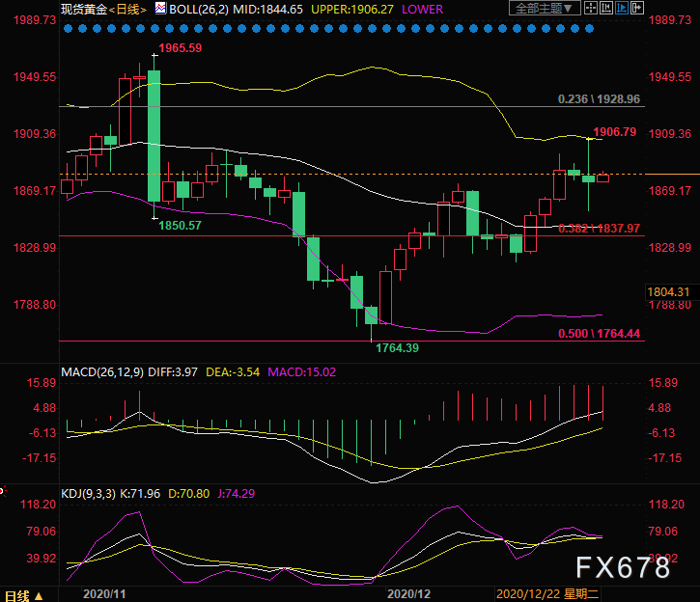The width and height of the screenshot is (700, 602).
Task: Select the interval measurement icon beside the crosshair
Action: pyautogui.click(x=607, y=9)
